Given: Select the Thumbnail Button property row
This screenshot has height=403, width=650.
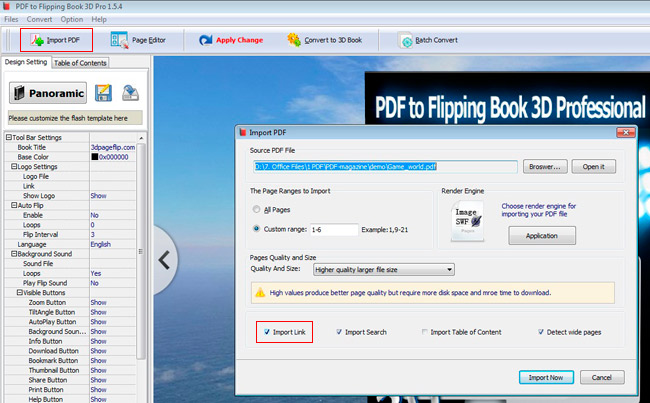Looking at the screenshot, I should coord(70,370).
